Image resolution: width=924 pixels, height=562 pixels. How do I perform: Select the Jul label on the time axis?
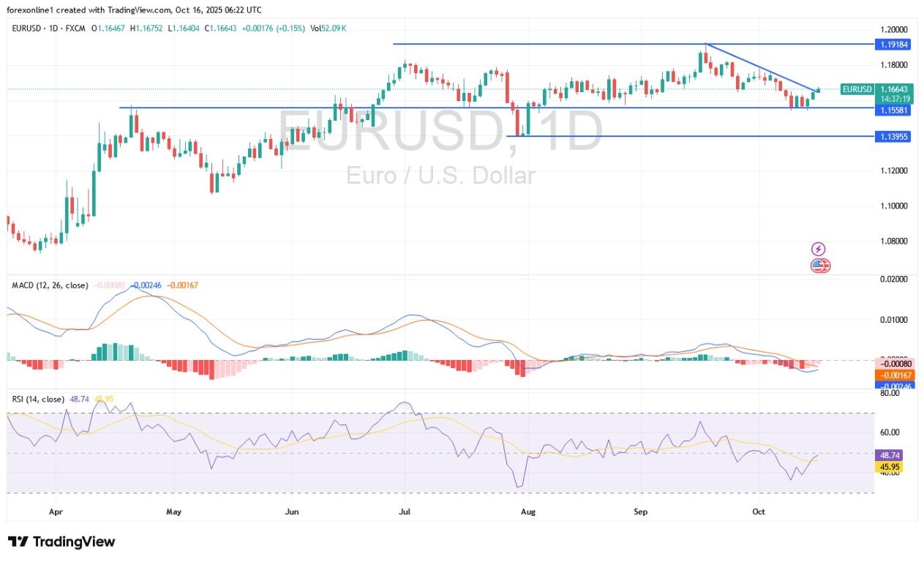click(404, 512)
